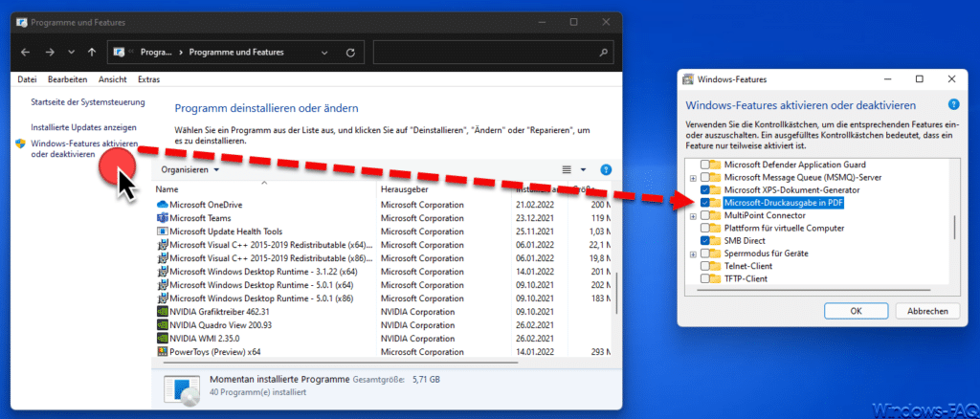The width and height of the screenshot is (980, 419).
Task: Click the search magnifier icon
Action: pyautogui.click(x=603, y=53)
